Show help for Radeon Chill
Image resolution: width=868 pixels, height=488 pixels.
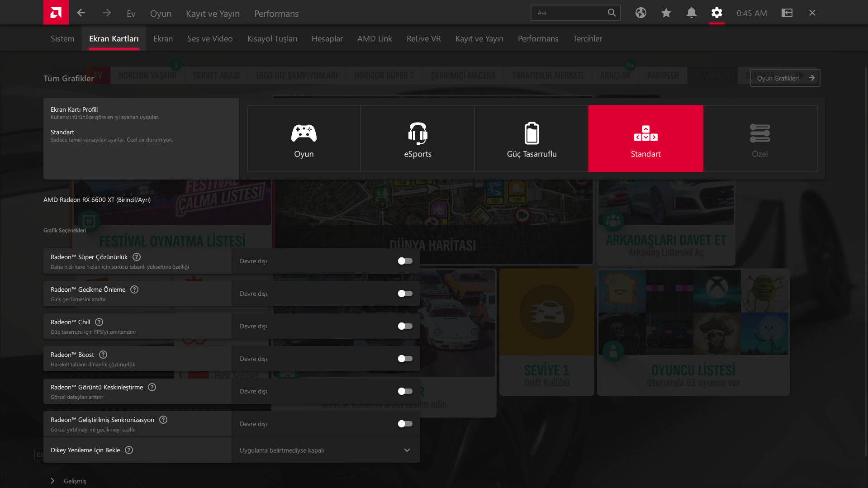pyautogui.click(x=99, y=322)
